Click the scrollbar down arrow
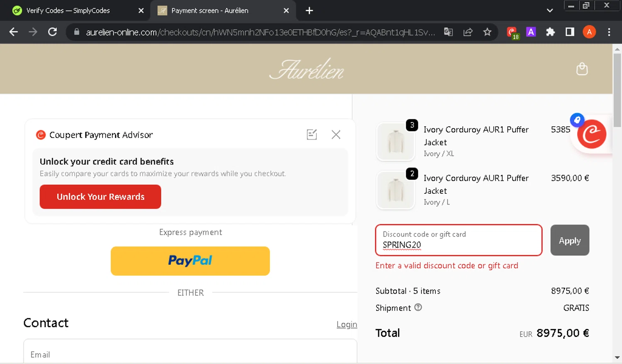The image size is (622, 364). (x=617, y=357)
